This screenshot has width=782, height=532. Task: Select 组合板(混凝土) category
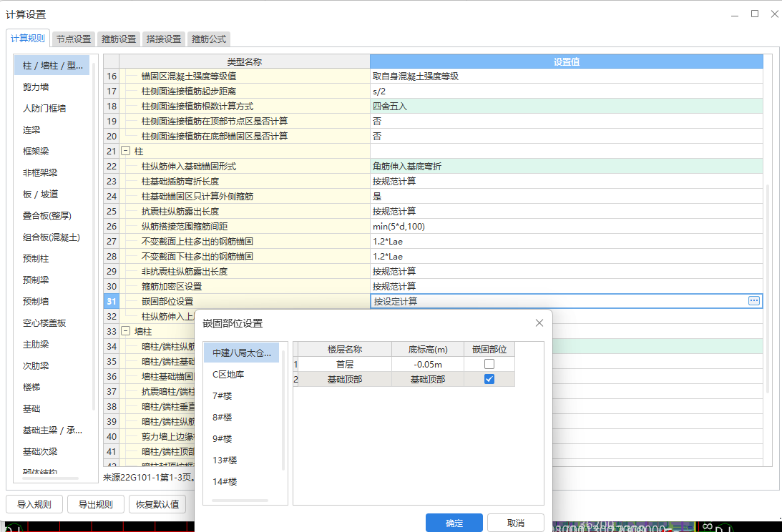[x=52, y=237]
